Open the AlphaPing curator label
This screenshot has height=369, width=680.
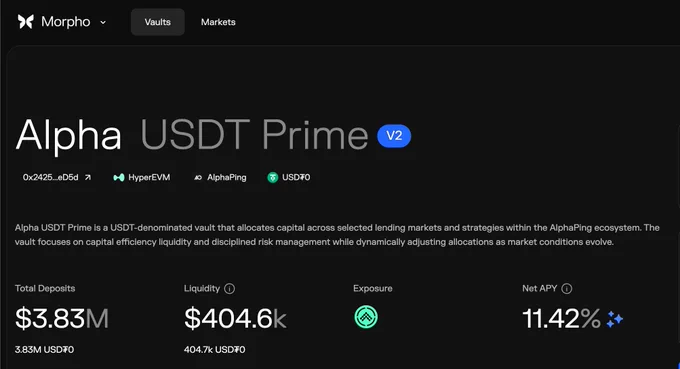226,177
